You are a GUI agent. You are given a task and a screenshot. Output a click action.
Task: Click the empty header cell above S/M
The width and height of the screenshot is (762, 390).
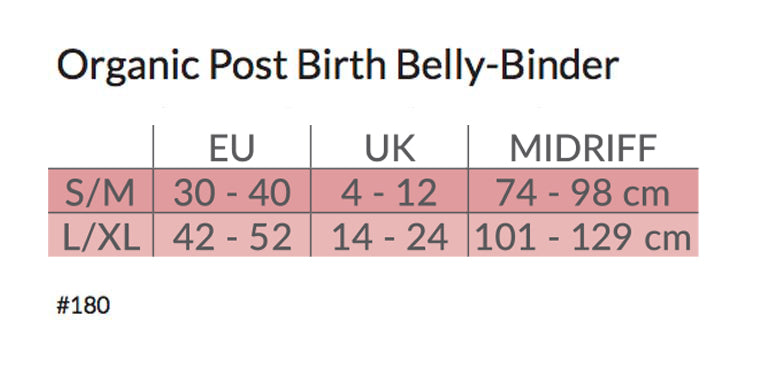101,147
